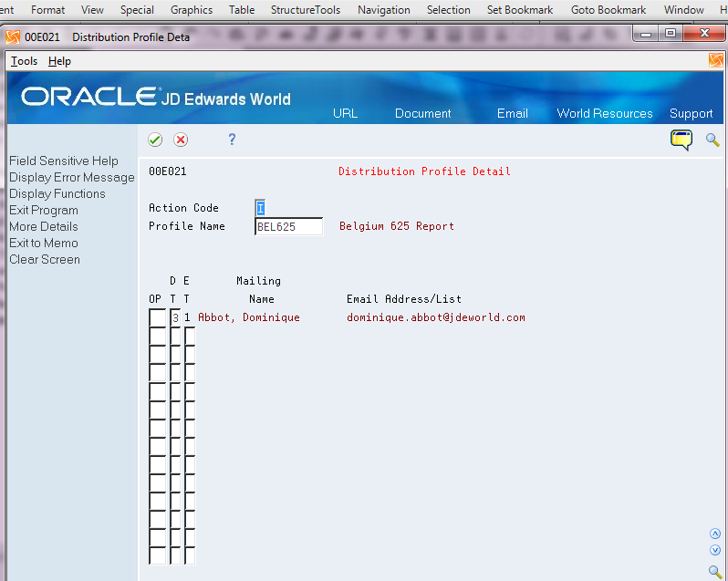The image size is (728, 581).
Task: Click the ET field in the second row
Action: [190, 336]
